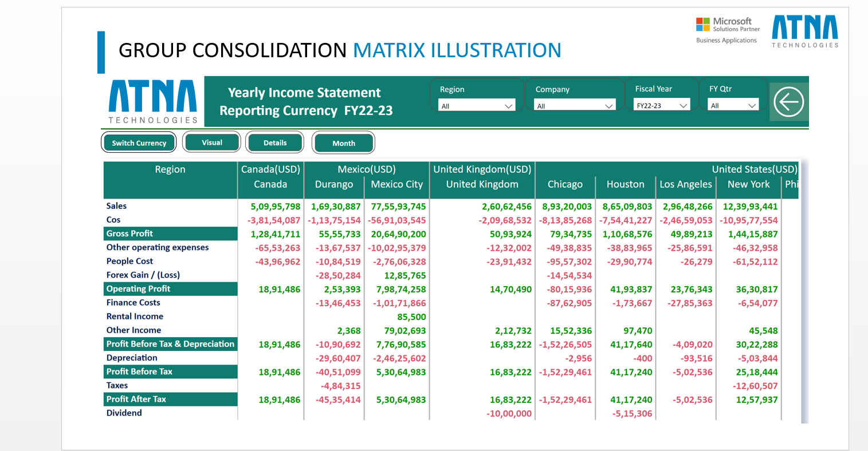The image size is (868, 451).
Task: Click the Depreciation row label
Action: 132,358
